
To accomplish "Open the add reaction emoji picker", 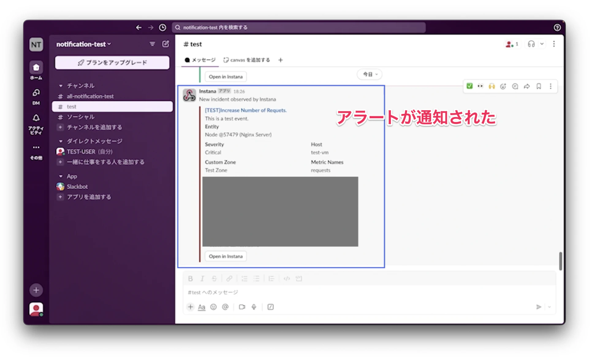I will click(x=503, y=86).
